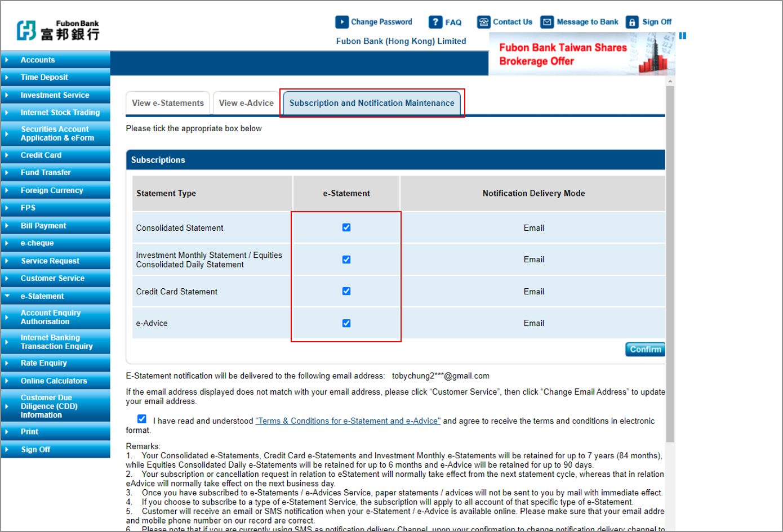Viewport: 783px width, 532px height.
Task: Expand the Investment Service menu arrow
Action: click(x=7, y=95)
